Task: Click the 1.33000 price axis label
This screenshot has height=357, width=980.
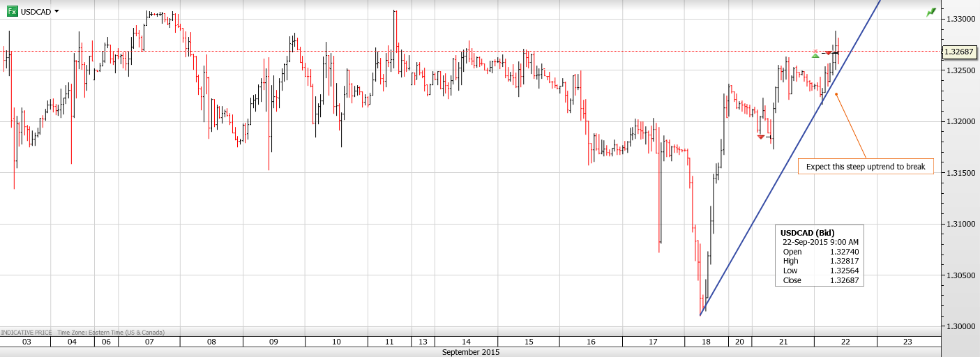Action: point(959,19)
